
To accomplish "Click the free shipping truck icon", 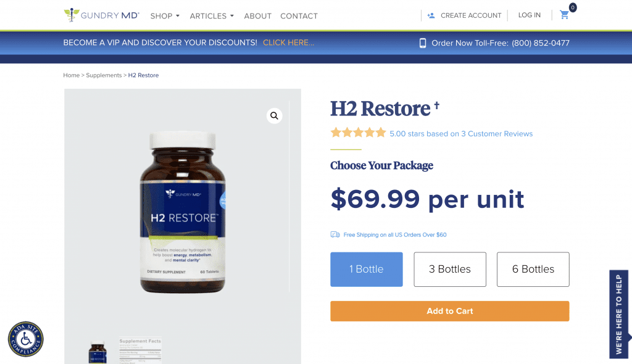I will pos(335,234).
